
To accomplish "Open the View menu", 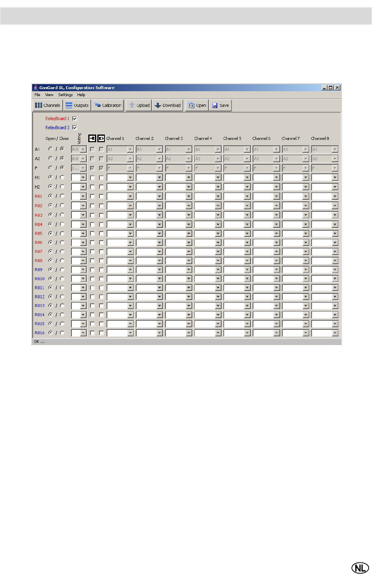I will [49, 94].
